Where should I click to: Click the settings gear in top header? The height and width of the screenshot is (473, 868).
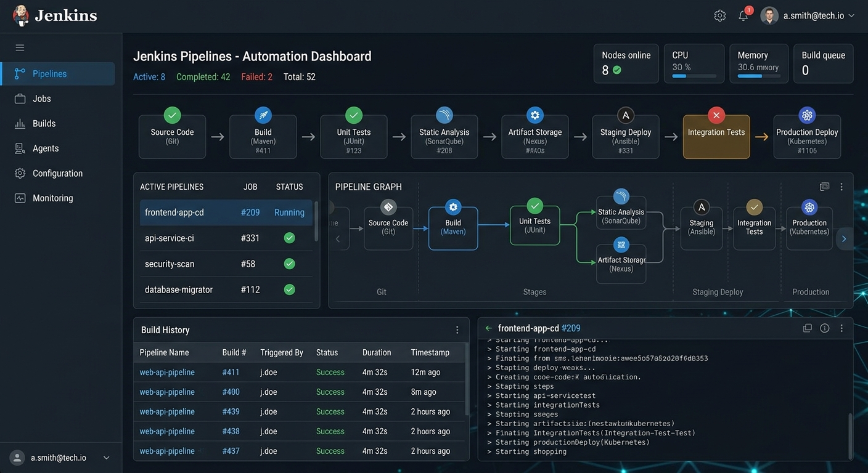[x=719, y=16]
